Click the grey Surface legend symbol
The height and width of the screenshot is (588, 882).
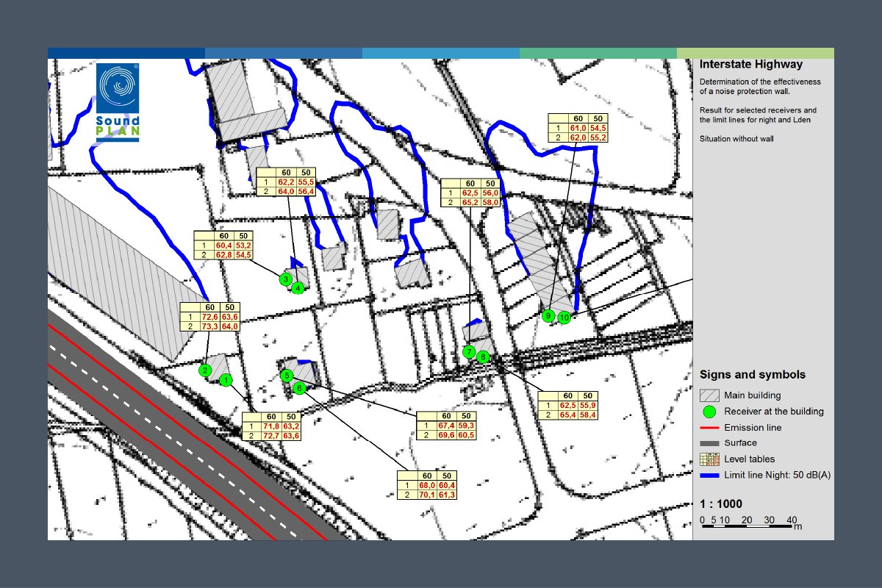[x=709, y=443]
